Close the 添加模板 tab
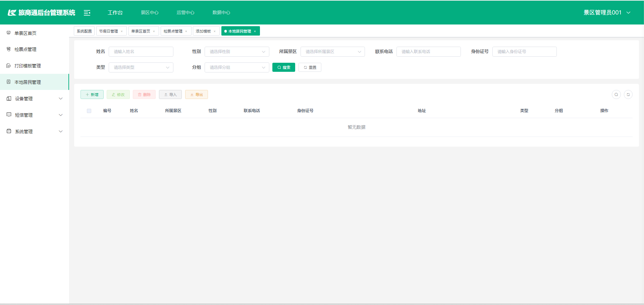This screenshot has height=305, width=644. 215,31
